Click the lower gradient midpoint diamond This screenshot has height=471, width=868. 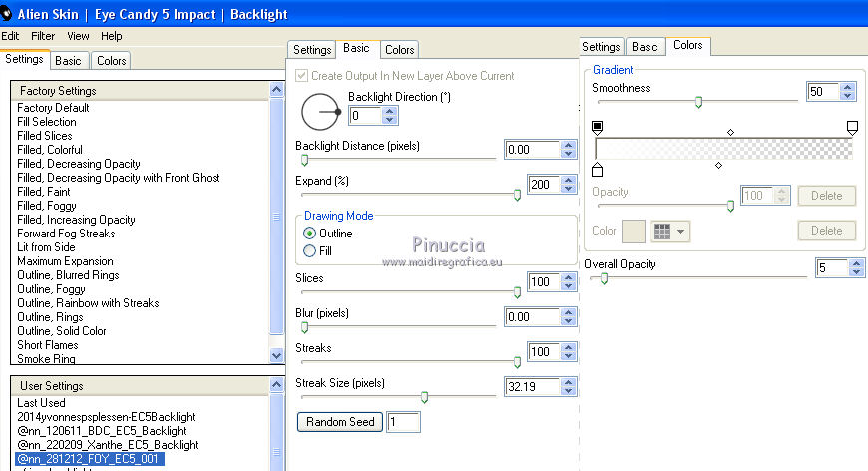click(718, 165)
